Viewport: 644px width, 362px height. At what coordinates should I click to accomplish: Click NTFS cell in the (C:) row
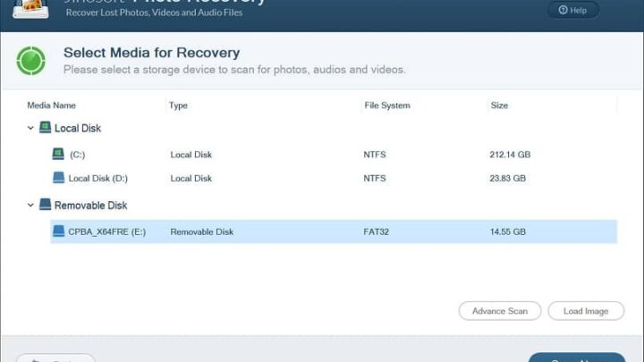[375, 155]
